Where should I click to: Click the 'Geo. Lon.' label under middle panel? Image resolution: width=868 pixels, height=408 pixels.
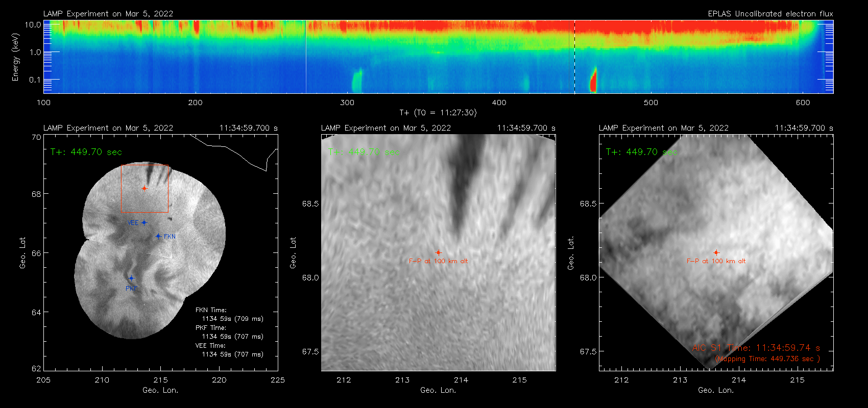tap(438, 390)
